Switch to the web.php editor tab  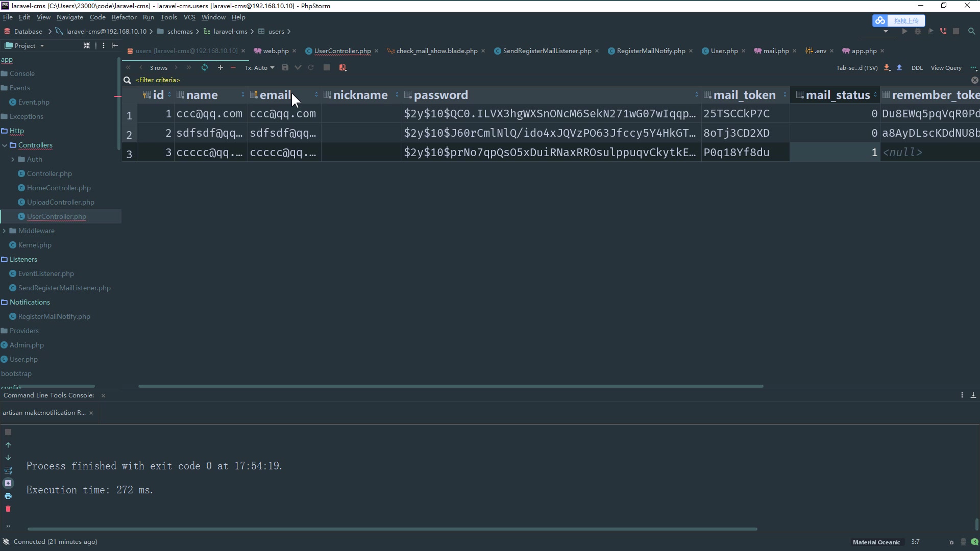(276, 51)
